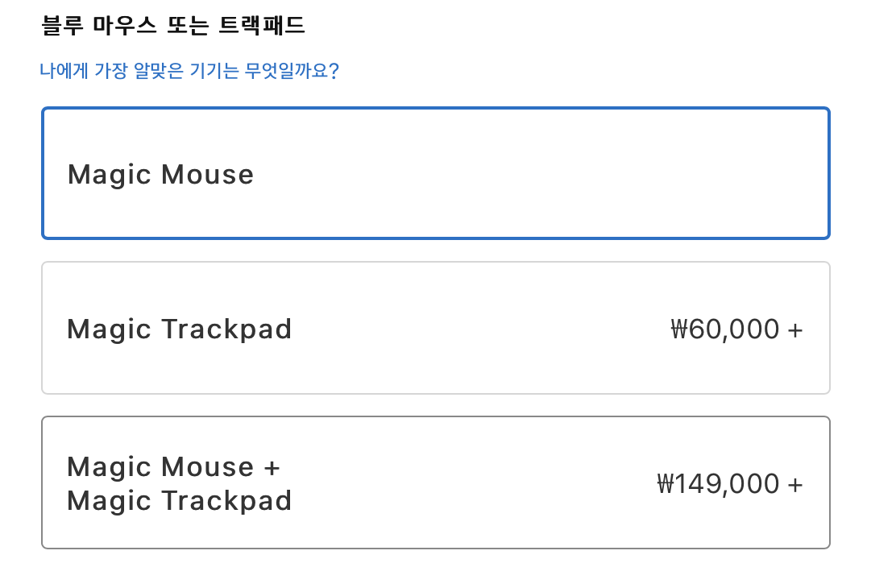Open the 나에게 가장 알맞은 기기는 무엇일까요? link

coord(189,71)
